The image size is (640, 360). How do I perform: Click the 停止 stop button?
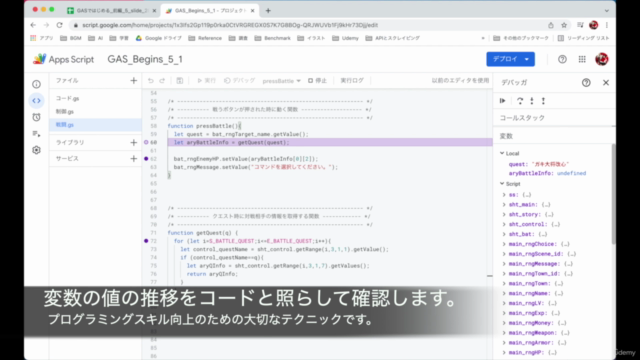pyautogui.click(x=317, y=81)
